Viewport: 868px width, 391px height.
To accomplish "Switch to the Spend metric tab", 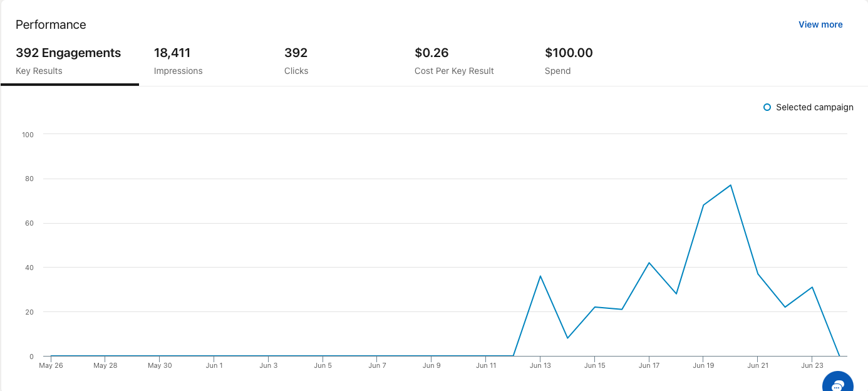I will [569, 61].
